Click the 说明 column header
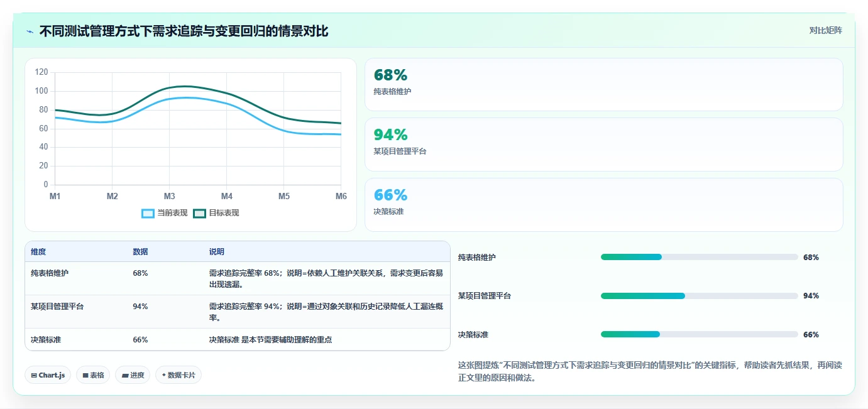This screenshot has width=868, height=409. point(217,252)
